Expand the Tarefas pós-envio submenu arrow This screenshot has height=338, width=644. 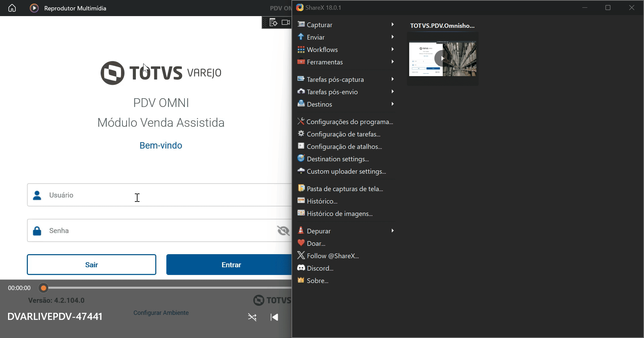(392, 92)
